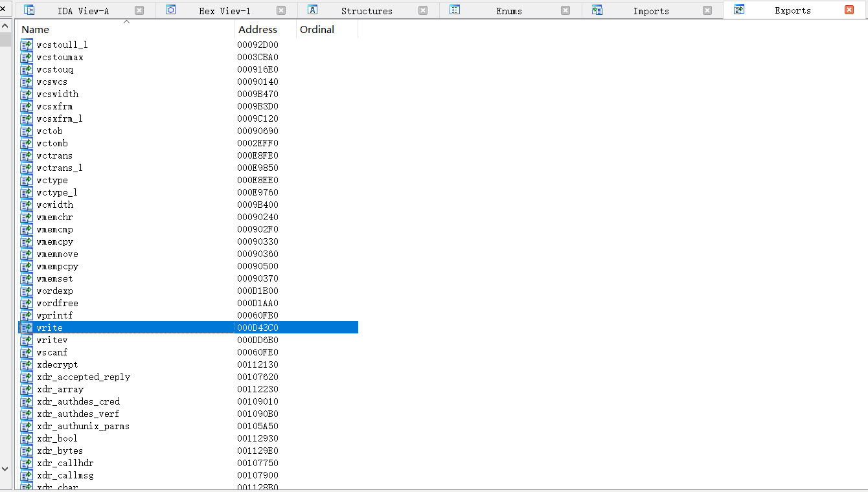The width and height of the screenshot is (868, 492).
Task: Click the Hex View-1 tab icon
Action: coord(171,10)
